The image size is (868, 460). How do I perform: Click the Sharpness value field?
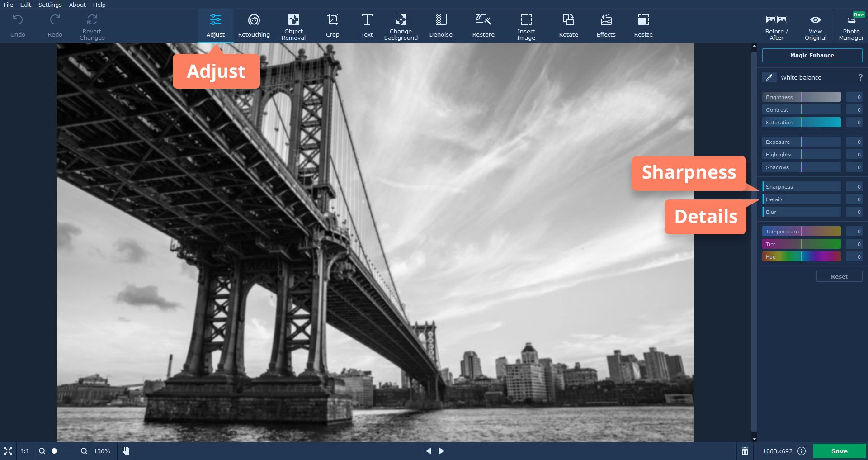[x=854, y=187]
